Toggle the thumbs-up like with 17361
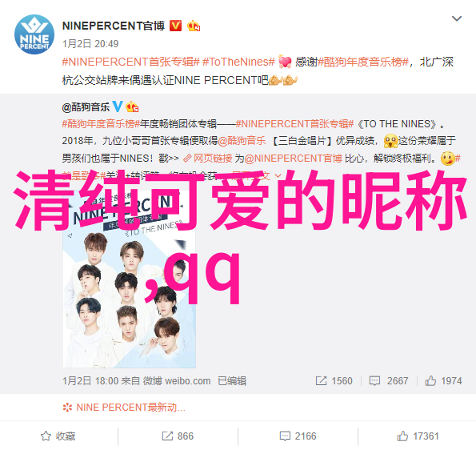476x450 pixels. coord(418,436)
